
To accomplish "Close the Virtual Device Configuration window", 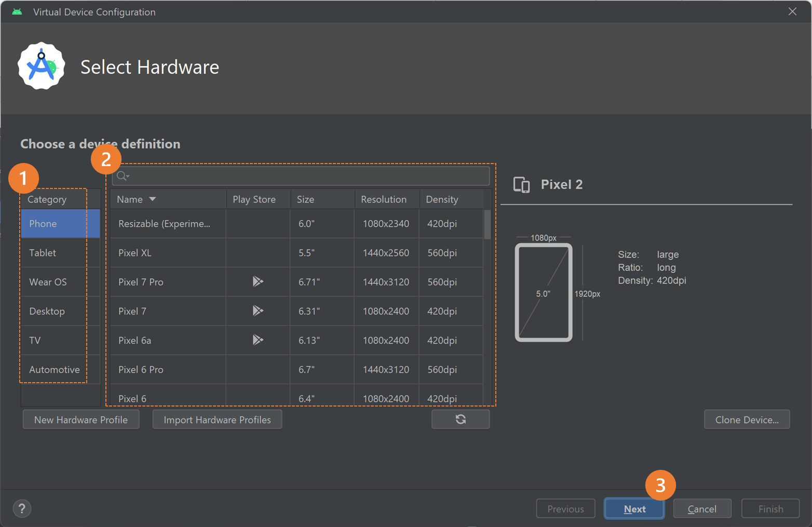I will pos(792,11).
